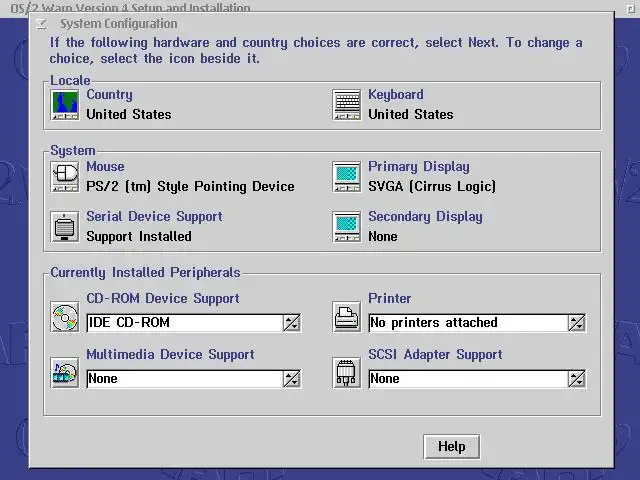This screenshot has height=480, width=640.
Task: Click the Serial Device Support label
Action: pos(154,217)
